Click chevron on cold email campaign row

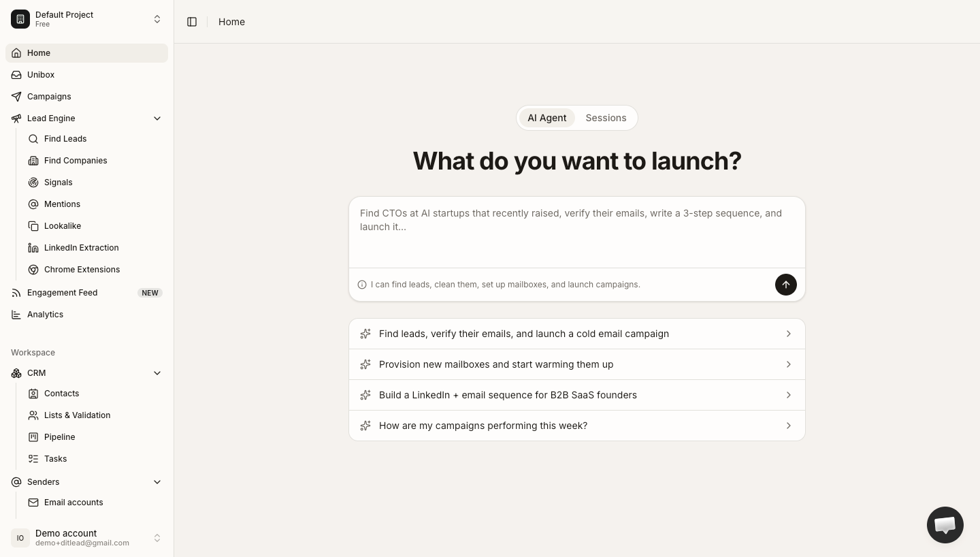[x=789, y=334]
